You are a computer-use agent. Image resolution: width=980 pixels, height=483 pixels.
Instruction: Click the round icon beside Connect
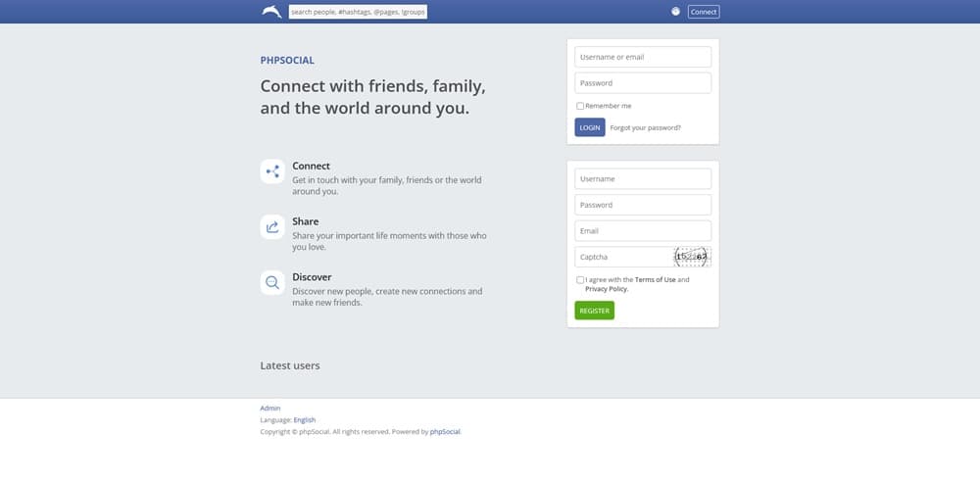[x=675, y=12]
